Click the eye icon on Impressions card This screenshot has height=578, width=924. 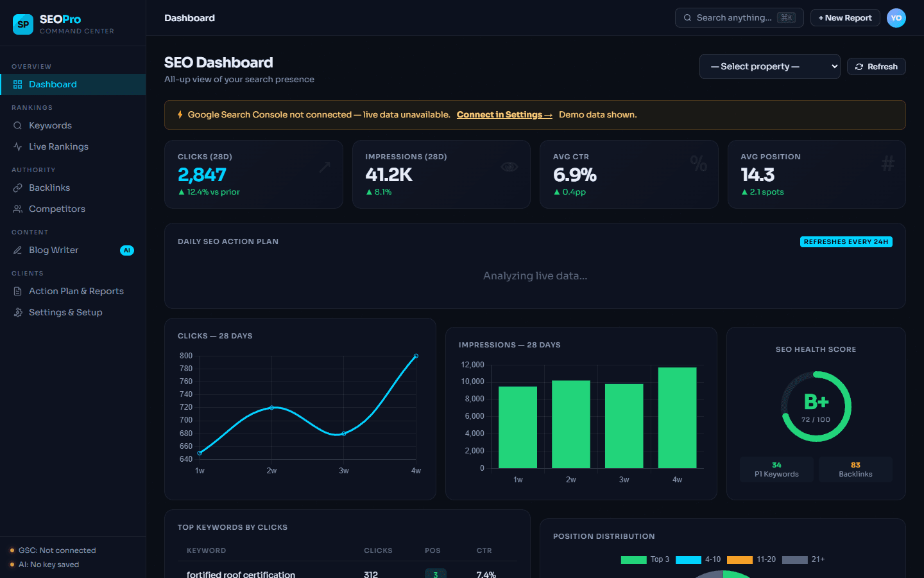coord(509,167)
